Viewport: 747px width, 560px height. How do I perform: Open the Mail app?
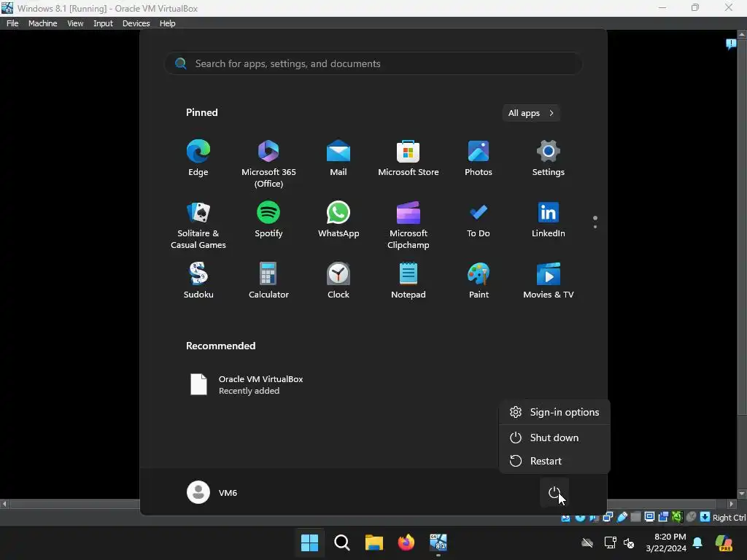click(338, 158)
